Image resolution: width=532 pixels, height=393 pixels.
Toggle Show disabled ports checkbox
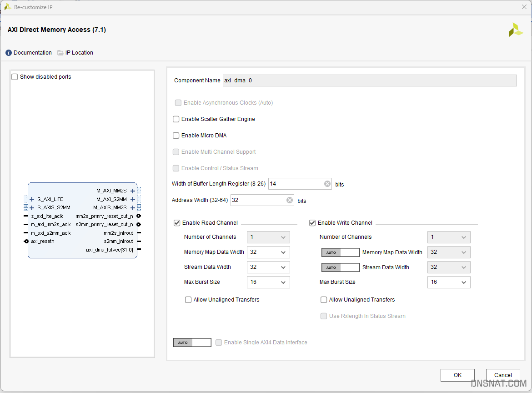(x=15, y=77)
